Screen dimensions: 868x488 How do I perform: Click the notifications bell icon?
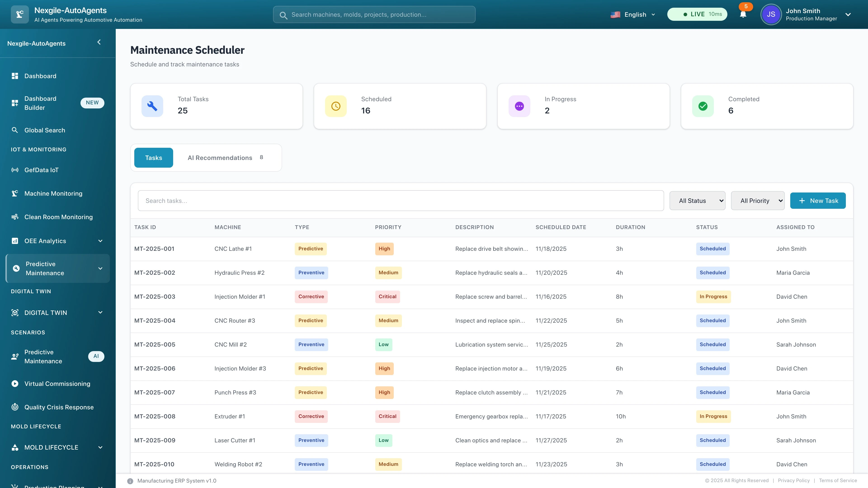[743, 15]
